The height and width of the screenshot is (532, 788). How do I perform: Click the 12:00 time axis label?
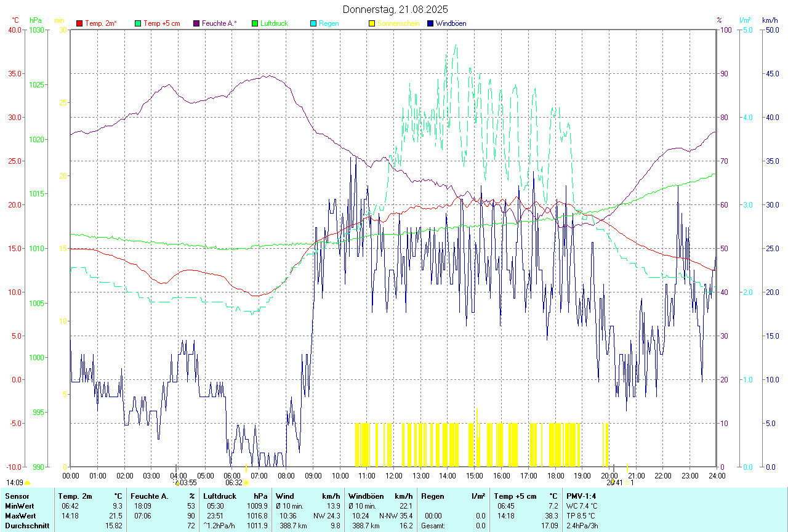point(394,475)
